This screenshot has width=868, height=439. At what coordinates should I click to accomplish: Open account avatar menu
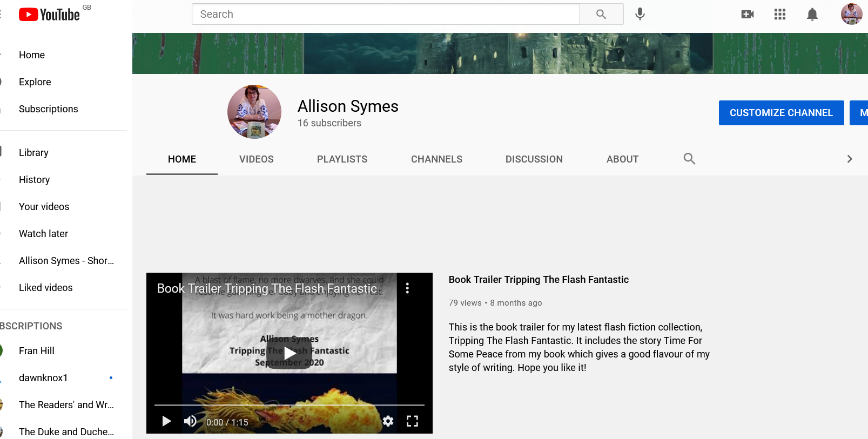(x=851, y=14)
